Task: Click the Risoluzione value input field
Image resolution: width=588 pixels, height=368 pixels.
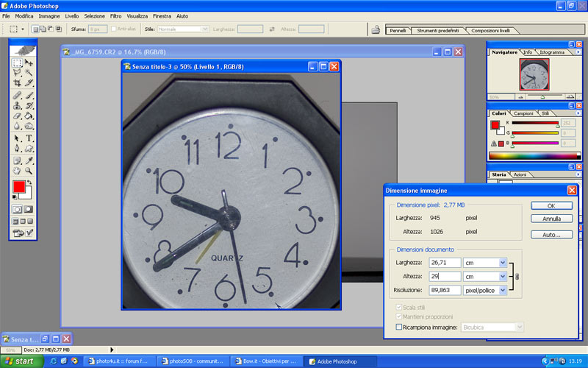Action: [x=445, y=291]
